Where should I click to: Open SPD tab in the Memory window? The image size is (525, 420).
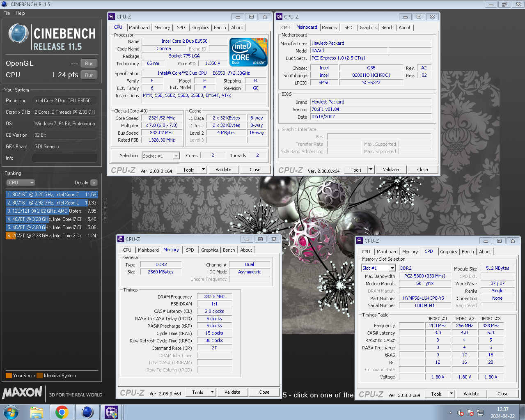point(190,250)
